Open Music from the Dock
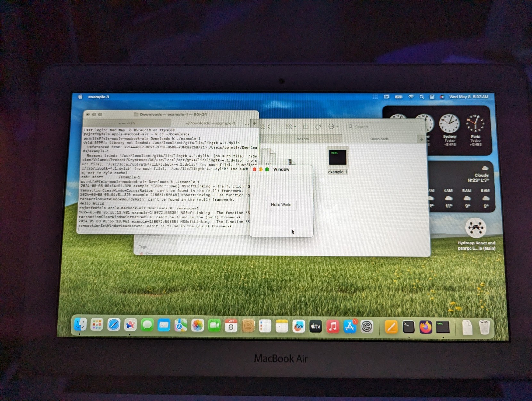Image resolution: width=532 pixels, height=401 pixels. (333, 327)
